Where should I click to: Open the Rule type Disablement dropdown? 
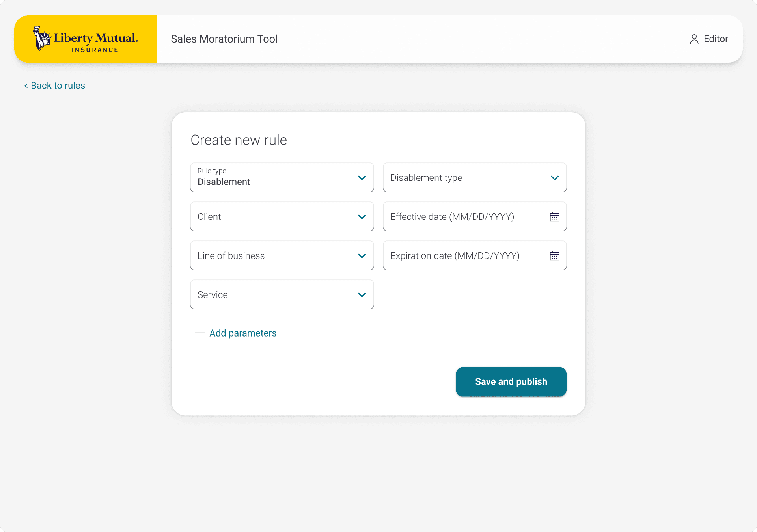click(272, 178)
